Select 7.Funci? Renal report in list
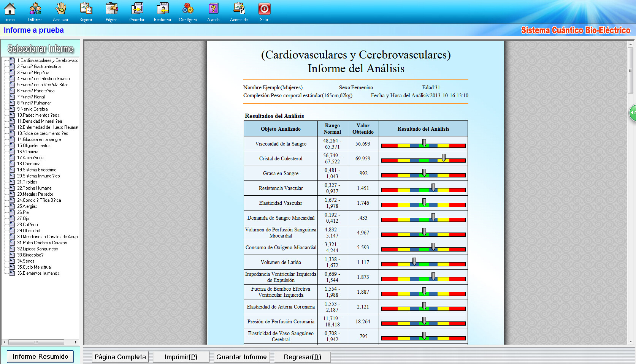The image size is (636, 364). pyautogui.click(x=31, y=97)
